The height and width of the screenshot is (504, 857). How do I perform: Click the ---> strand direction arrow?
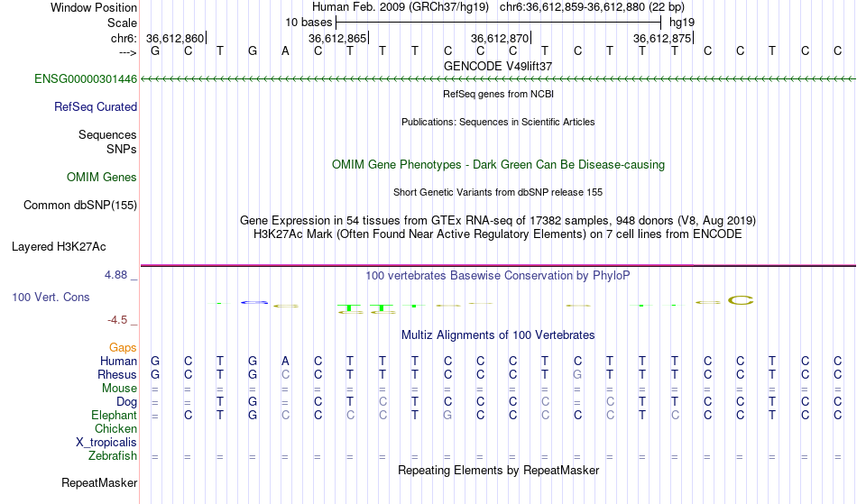pyautogui.click(x=128, y=52)
